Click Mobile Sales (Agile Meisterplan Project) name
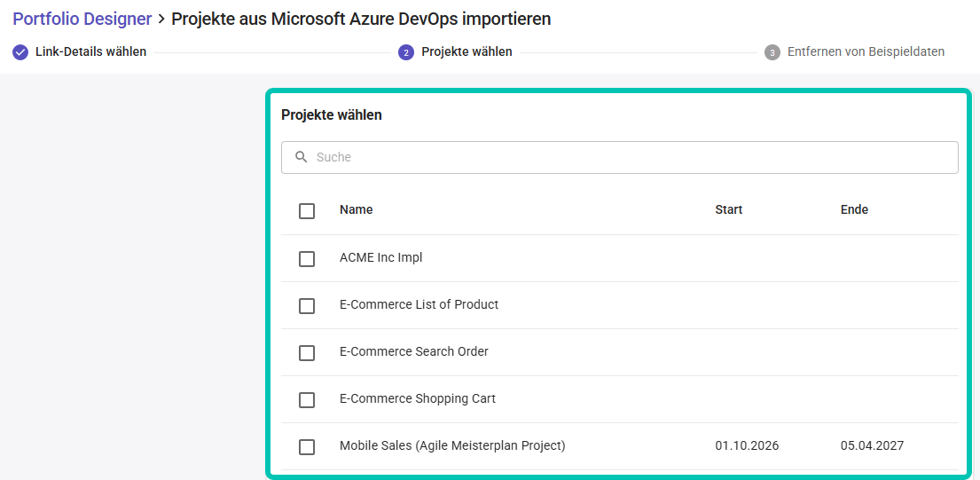The image size is (980, 480). point(452,445)
